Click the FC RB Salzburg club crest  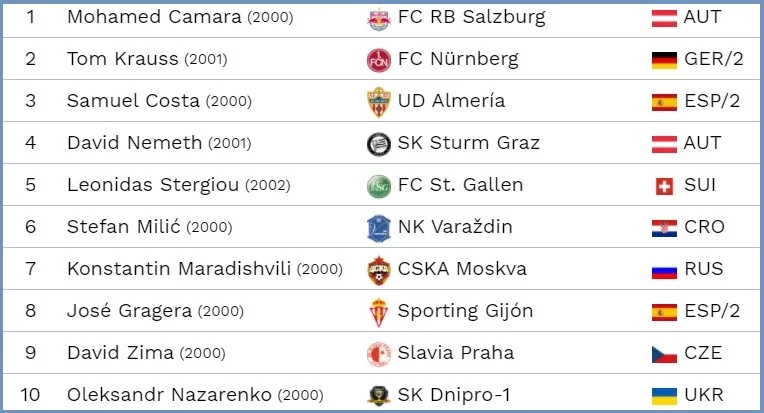click(378, 18)
